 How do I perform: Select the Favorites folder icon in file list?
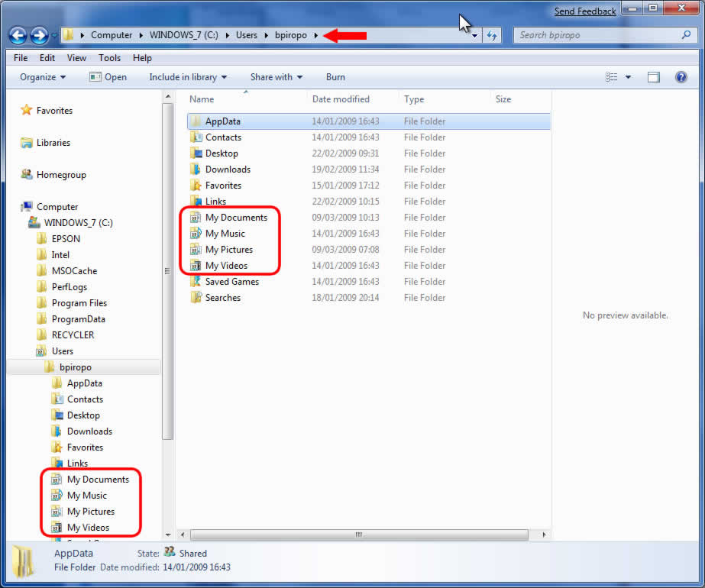(x=196, y=186)
